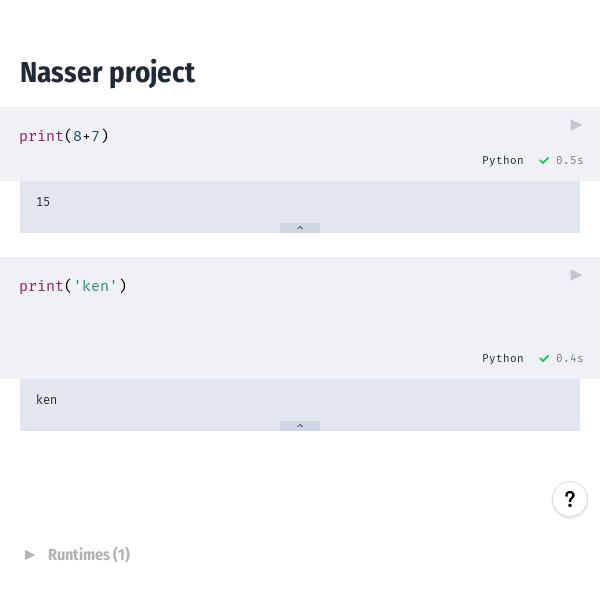Click the Nasser project title
600x600 pixels.
[x=107, y=73]
